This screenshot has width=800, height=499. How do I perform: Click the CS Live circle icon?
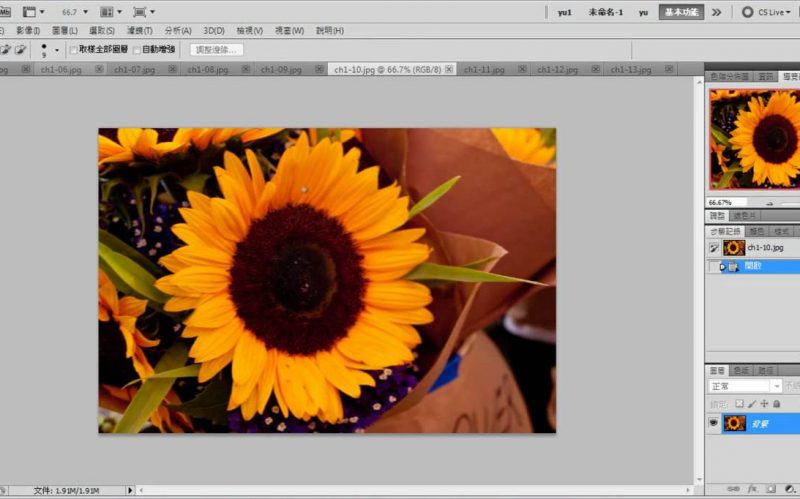(x=747, y=12)
